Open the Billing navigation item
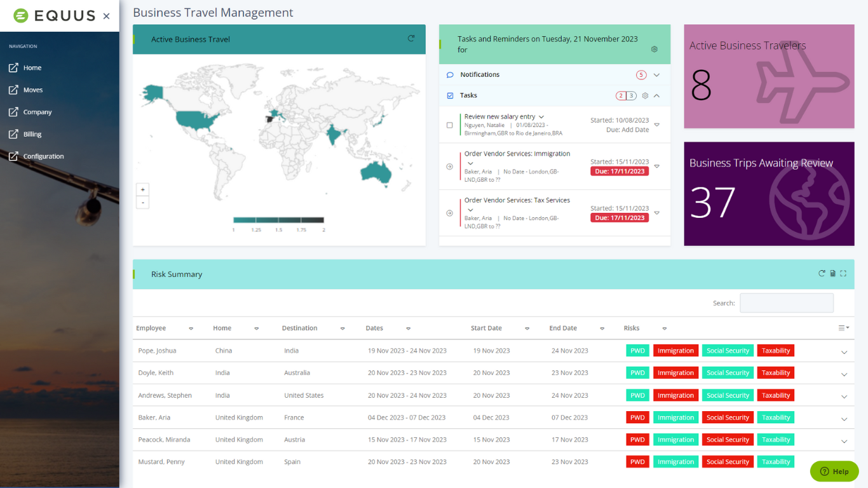Screen dimensions: 868x488 [32, 135]
